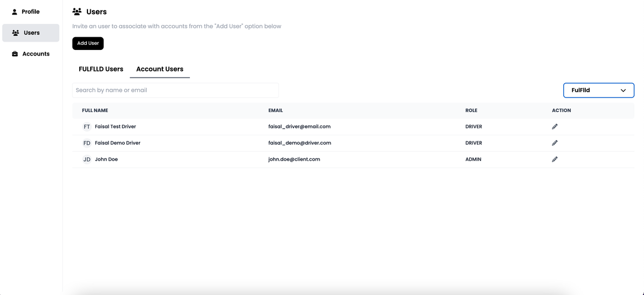Click the Full Name column header
Screen dimensions: 644x295
(95, 110)
